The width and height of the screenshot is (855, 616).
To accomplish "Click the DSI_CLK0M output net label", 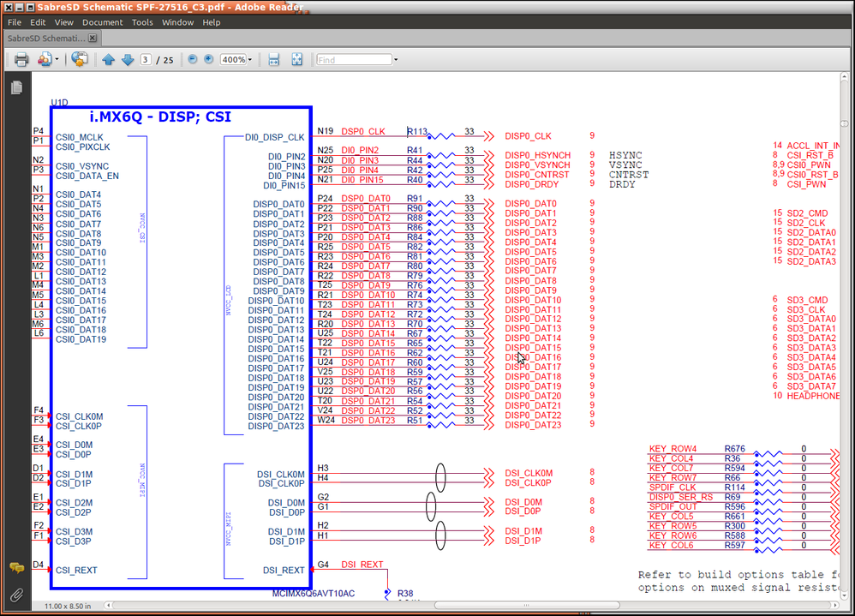I will [529, 473].
